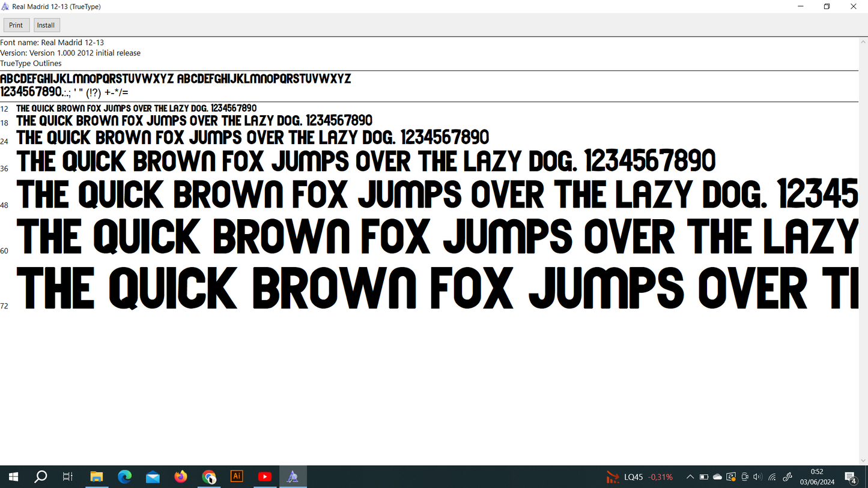Click the Print button

16,25
